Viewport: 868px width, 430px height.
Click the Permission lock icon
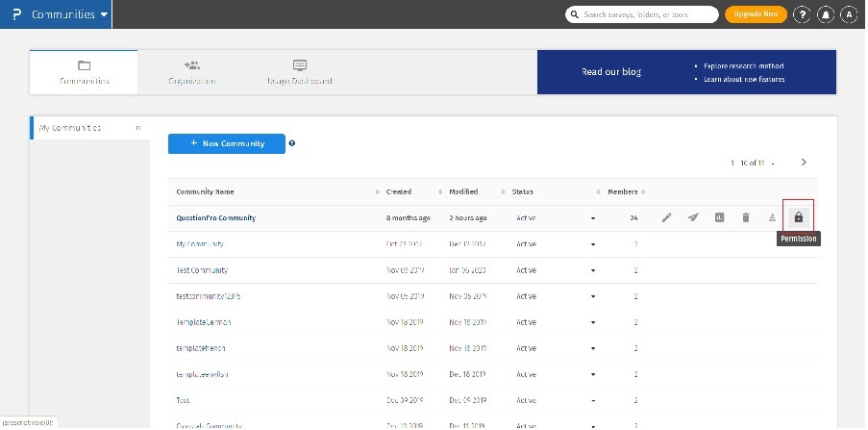click(x=798, y=217)
